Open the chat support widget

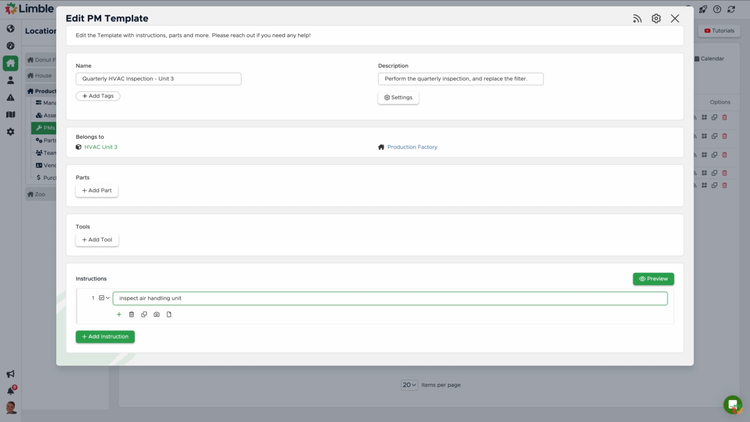pos(733,405)
